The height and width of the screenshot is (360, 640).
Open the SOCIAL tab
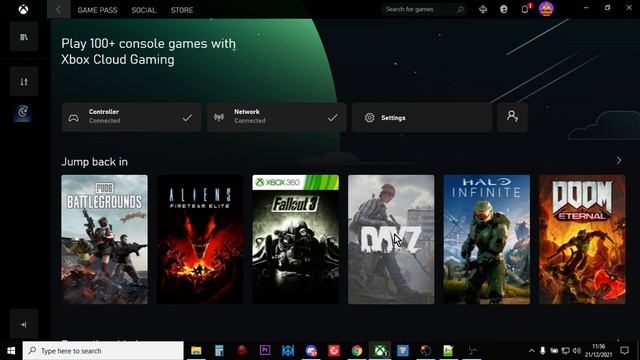(144, 10)
